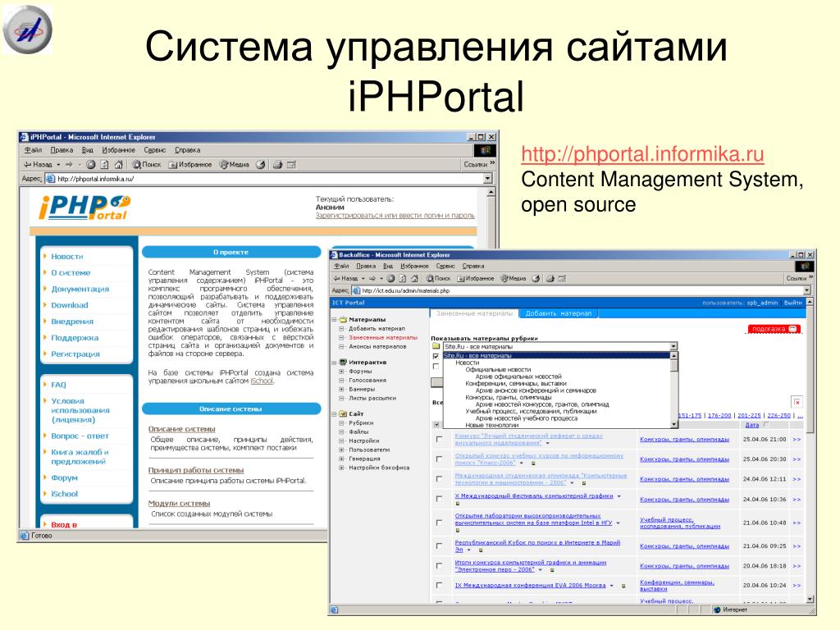Viewport: 840px width, 630px height.
Task: Click Refresh icon in Backoffice window toolbar
Action: pos(402,279)
